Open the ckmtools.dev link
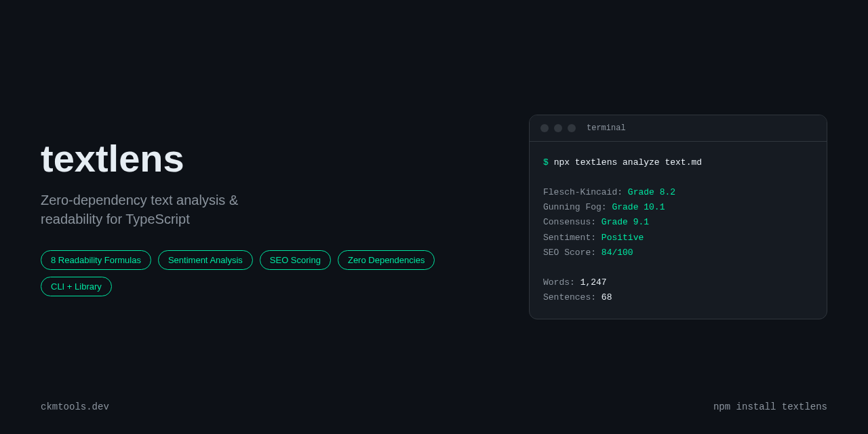The width and height of the screenshot is (868, 434). point(75,407)
